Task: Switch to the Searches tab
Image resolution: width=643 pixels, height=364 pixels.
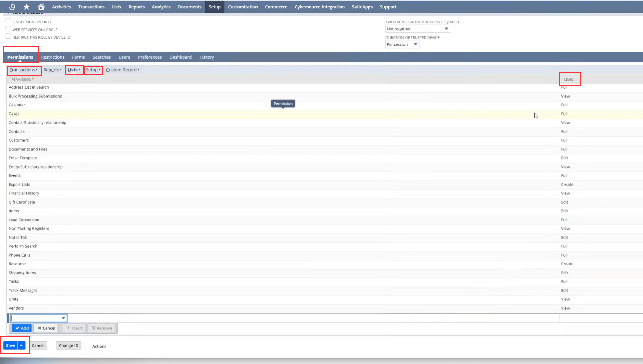Action: coord(101,57)
